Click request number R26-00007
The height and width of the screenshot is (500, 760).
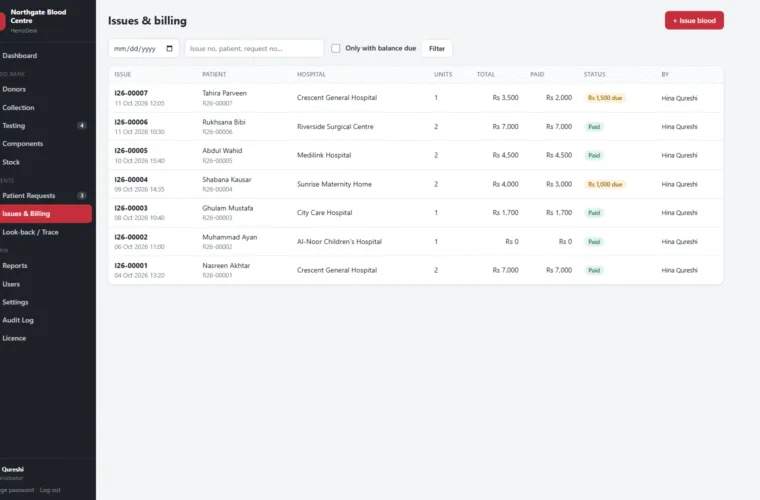tap(217, 103)
